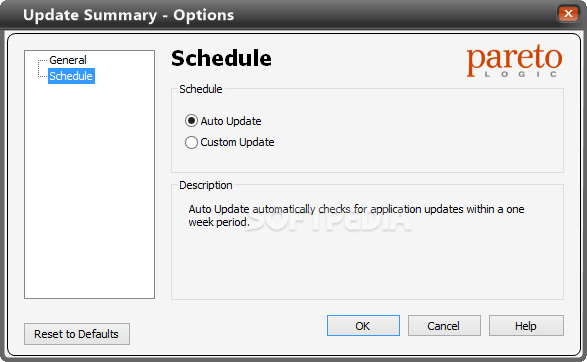Viewport: 587px width, 362px height.
Task: Click the dotted tree connector beside General
Action: [42, 60]
